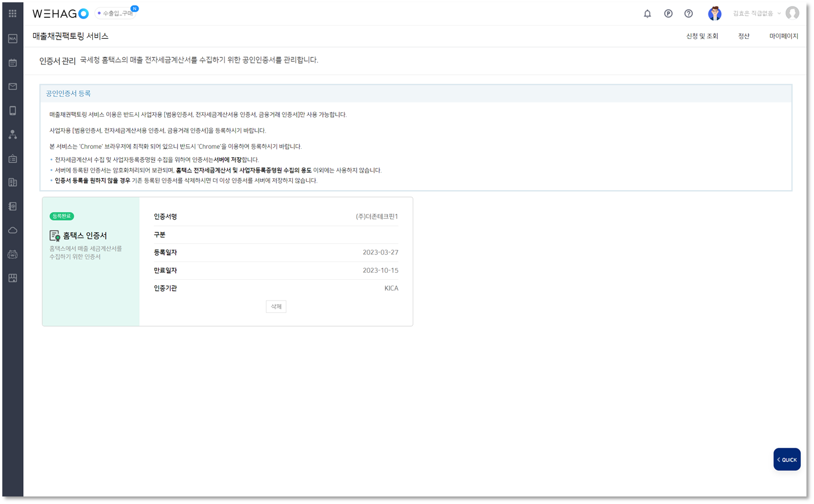
Task: Select the clipboard task sidebar icon
Action: coord(12,158)
